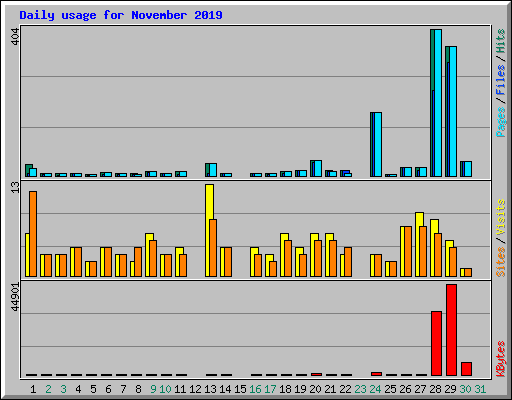Image resolution: width=512 pixels, height=400 pixels.
Task: Click the red KBytes bar for day 30
Action: (x=466, y=369)
